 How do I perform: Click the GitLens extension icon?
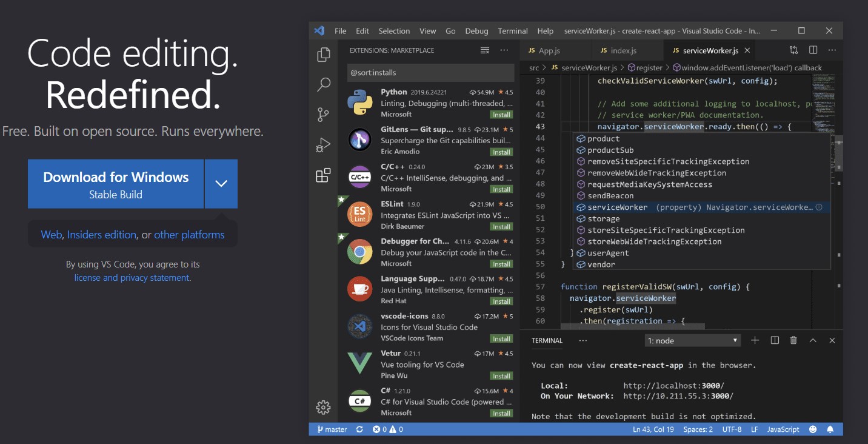pyautogui.click(x=359, y=140)
